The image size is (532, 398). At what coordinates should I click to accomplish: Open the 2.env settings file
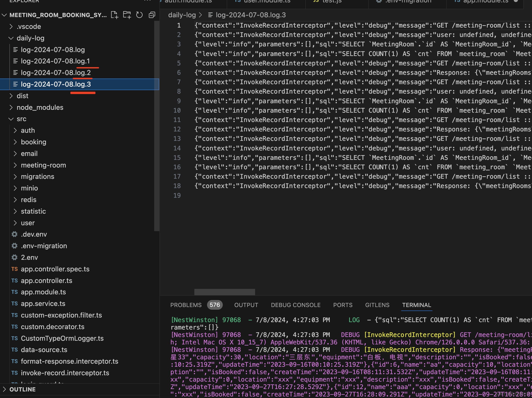pyautogui.click(x=29, y=257)
